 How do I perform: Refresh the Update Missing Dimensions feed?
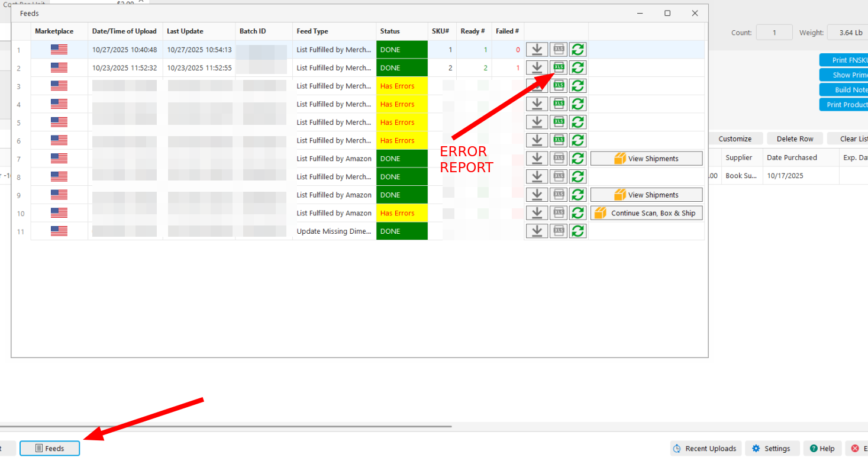pyautogui.click(x=577, y=231)
